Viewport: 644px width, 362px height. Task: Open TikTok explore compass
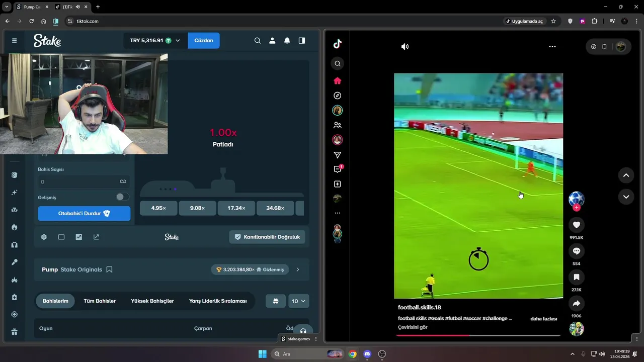click(338, 96)
